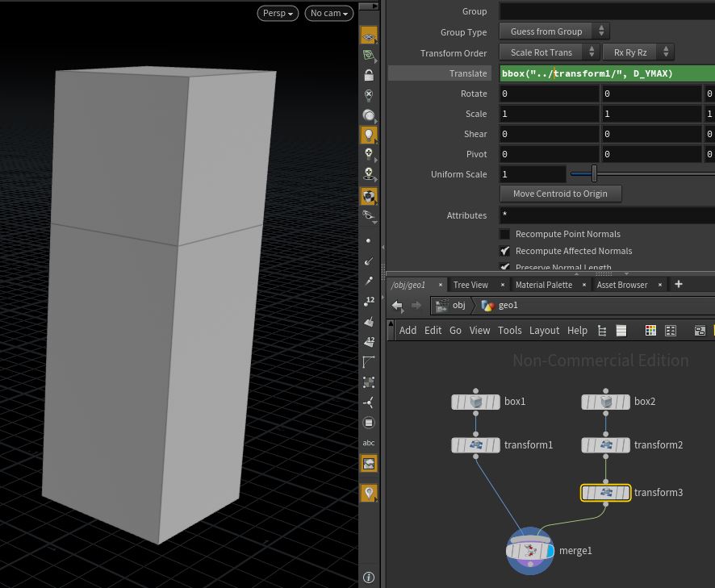The image size is (715, 588).
Task: Enable Recompute Point Normals
Action: pos(505,234)
